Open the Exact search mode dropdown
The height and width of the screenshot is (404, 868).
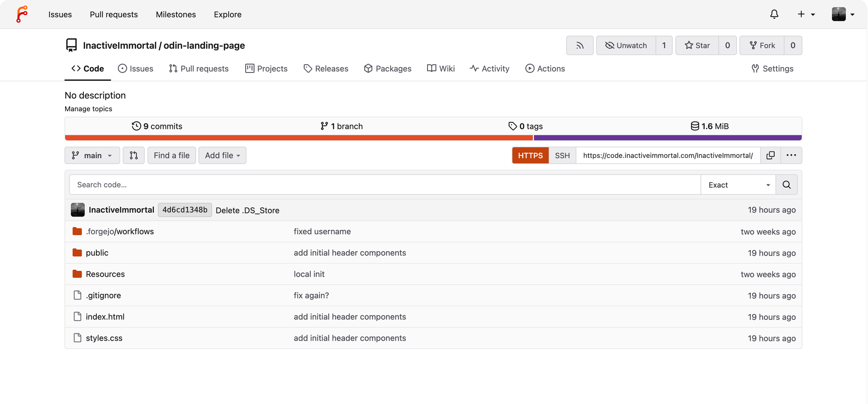738,185
